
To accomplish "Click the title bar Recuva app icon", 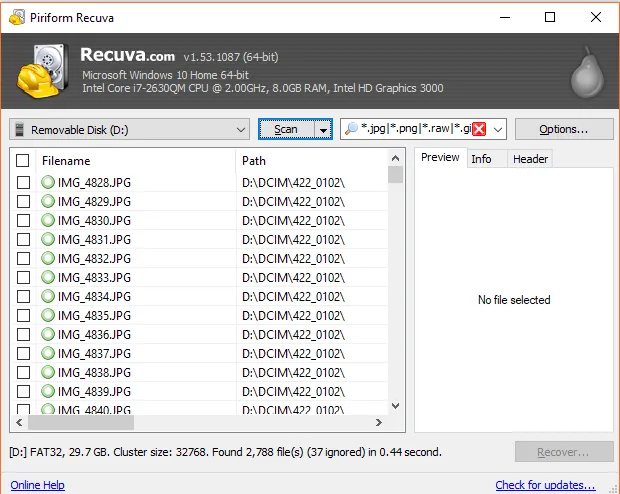I will point(17,17).
